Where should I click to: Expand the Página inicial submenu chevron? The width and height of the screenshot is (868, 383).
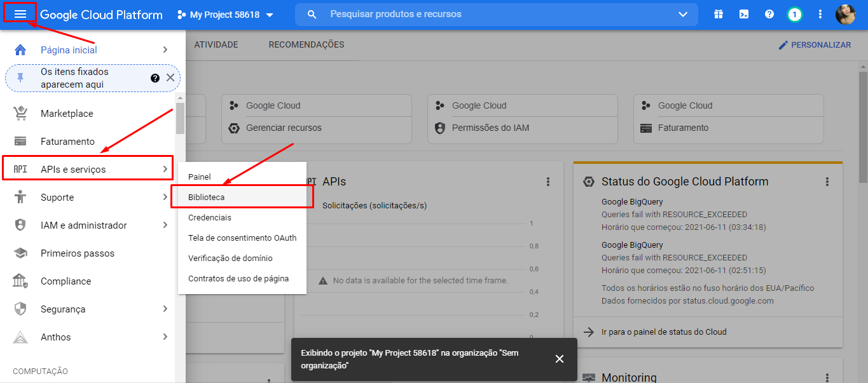(165, 50)
